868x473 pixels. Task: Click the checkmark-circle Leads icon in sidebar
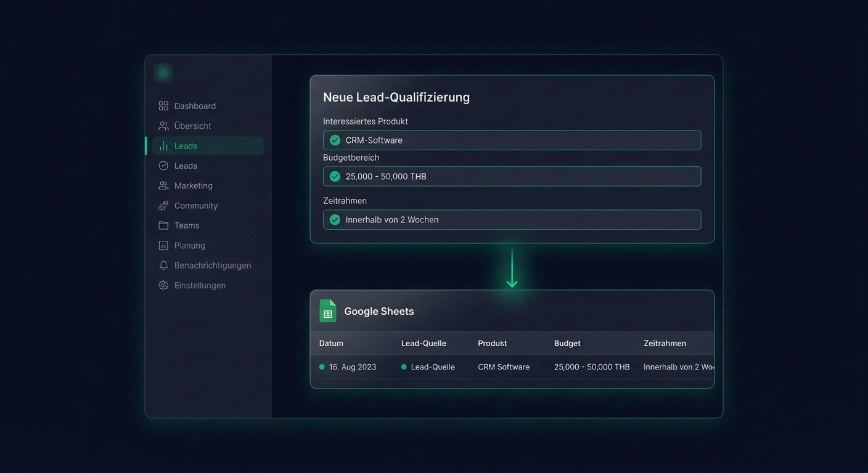[163, 166]
